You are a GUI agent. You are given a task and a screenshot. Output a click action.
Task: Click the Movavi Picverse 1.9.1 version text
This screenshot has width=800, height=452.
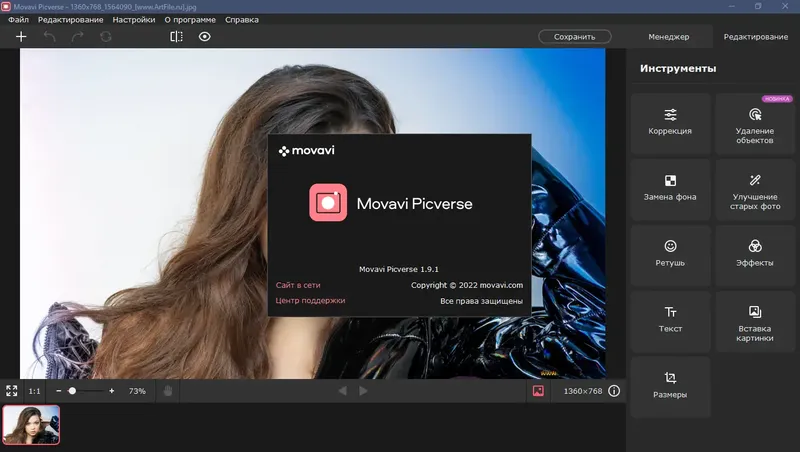point(399,269)
